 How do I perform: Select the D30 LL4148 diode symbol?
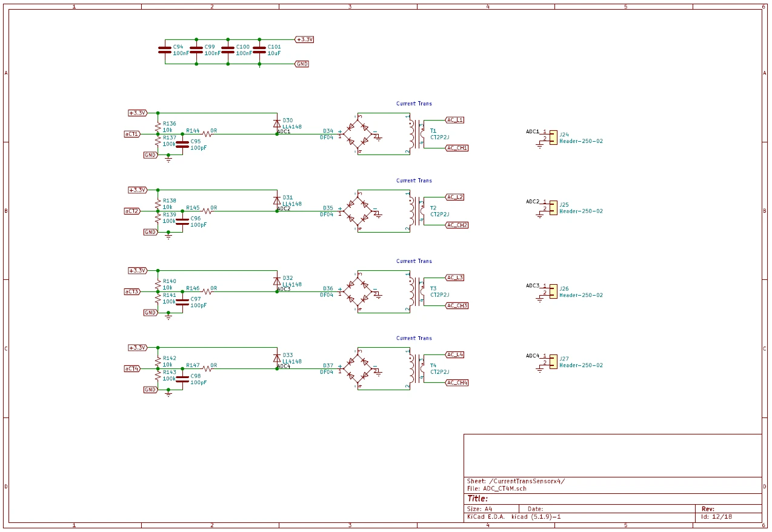[277, 124]
